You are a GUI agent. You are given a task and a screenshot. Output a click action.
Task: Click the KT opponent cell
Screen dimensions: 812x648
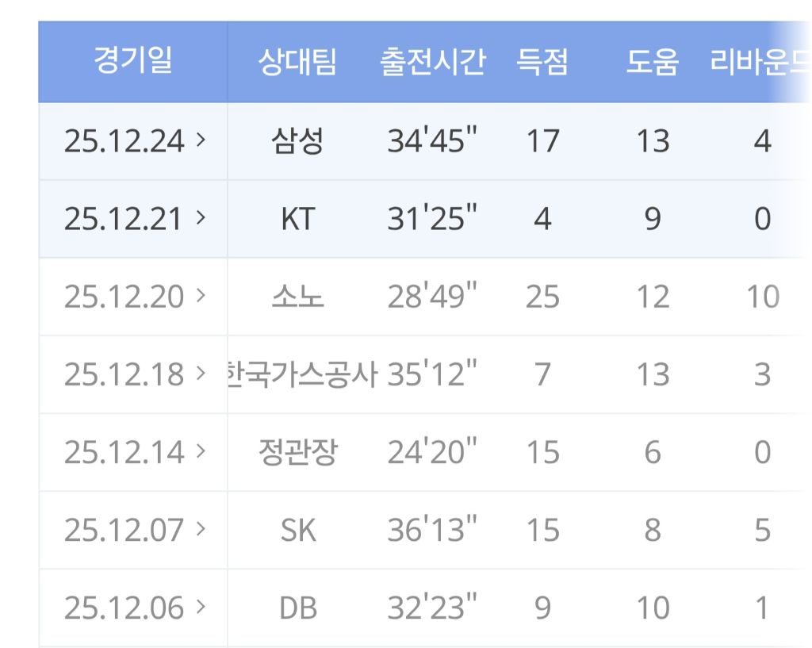(x=297, y=219)
